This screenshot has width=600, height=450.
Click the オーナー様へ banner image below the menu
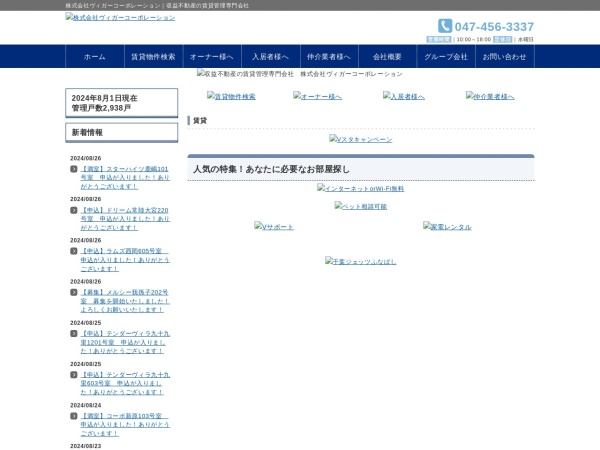(x=317, y=96)
